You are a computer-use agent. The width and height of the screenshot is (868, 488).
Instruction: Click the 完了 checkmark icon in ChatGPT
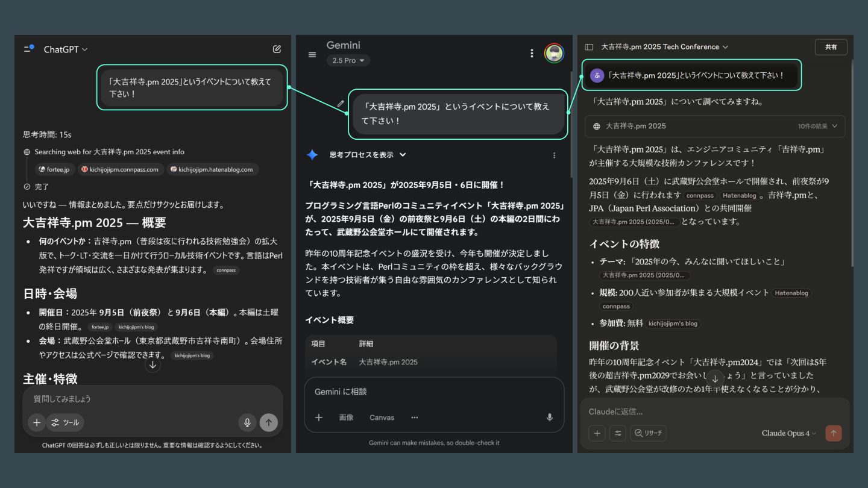pos(27,187)
